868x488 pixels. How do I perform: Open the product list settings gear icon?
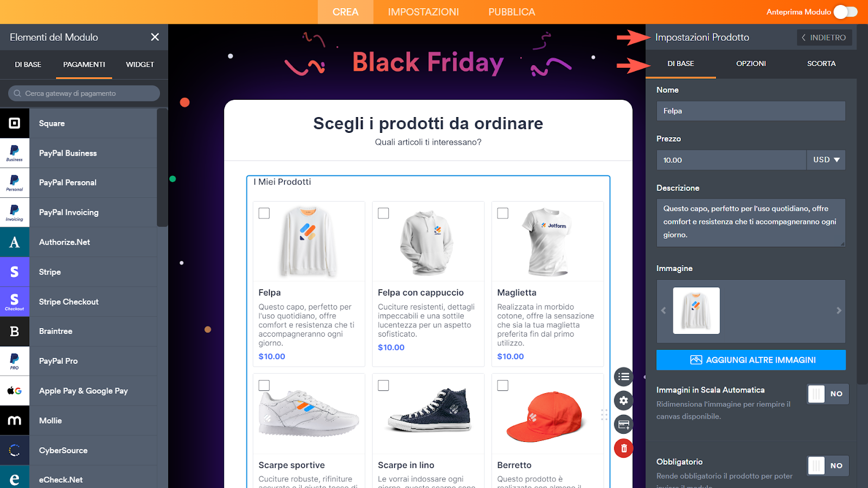pyautogui.click(x=624, y=401)
